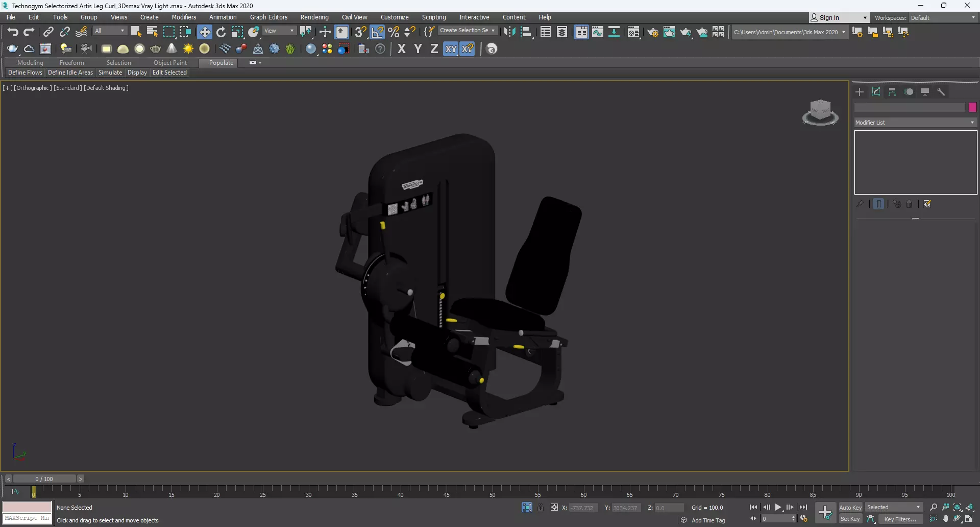The width and height of the screenshot is (980, 527).
Task: Click the Simulate panel button
Action: (x=110, y=73)
